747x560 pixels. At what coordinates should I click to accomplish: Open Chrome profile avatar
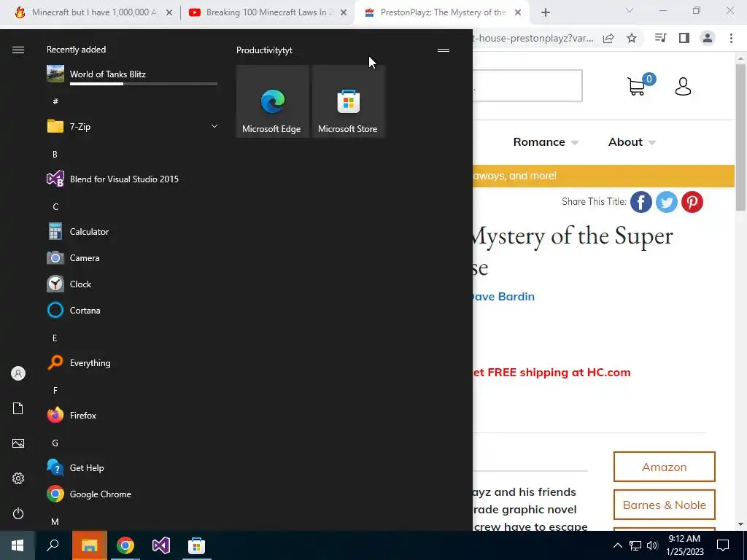tap(708, 38)
